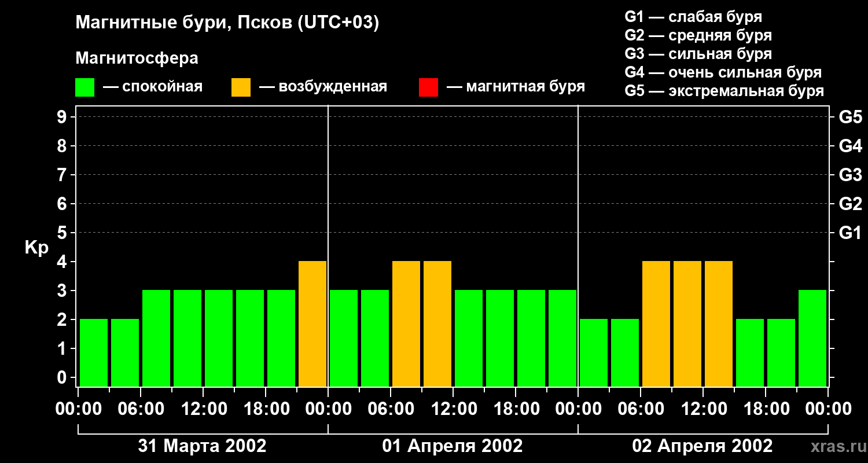Click the "02 Апреля 2002" date label
This screenshot has width=868, height=463.
coord(703,446)
